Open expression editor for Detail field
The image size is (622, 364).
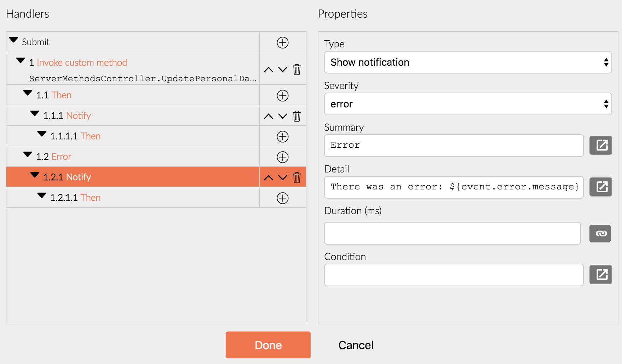pos(600,187)
